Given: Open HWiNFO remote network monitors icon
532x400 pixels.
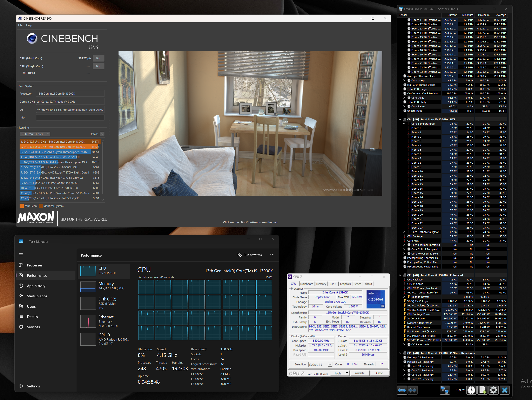Looking at the screenshot, I should (445, 390).
